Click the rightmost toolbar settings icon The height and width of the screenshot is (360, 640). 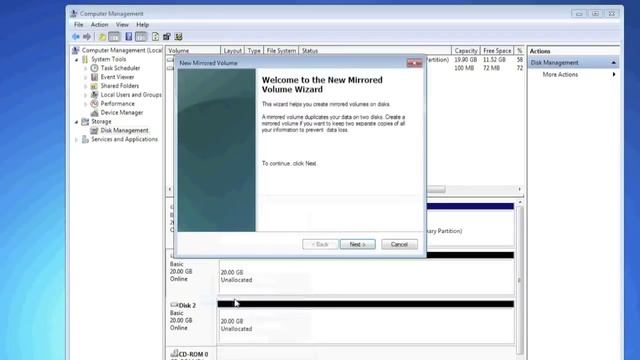(x=178, y=37)
